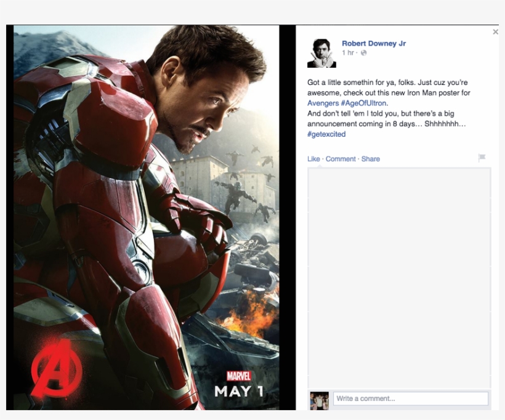Screen dimensions: 505x420
Task: Open the '1 hr' timestamp link
Action: (348, 53)
